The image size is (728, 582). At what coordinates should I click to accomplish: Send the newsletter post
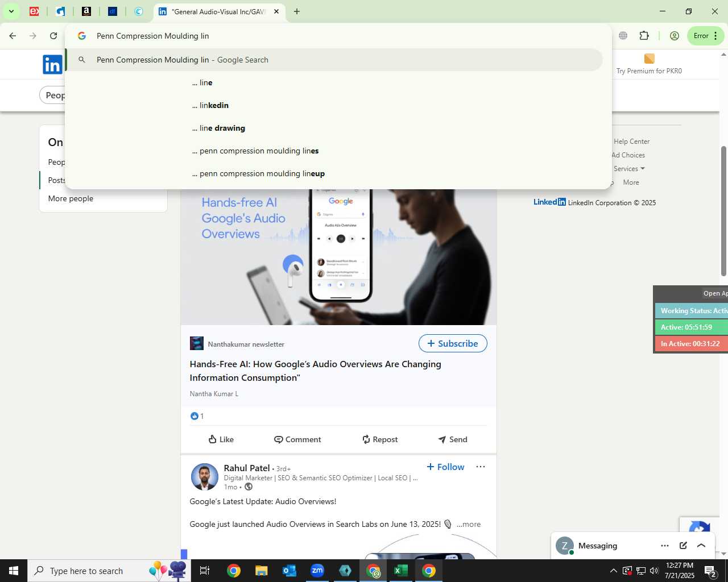click(x=453, y=439)
